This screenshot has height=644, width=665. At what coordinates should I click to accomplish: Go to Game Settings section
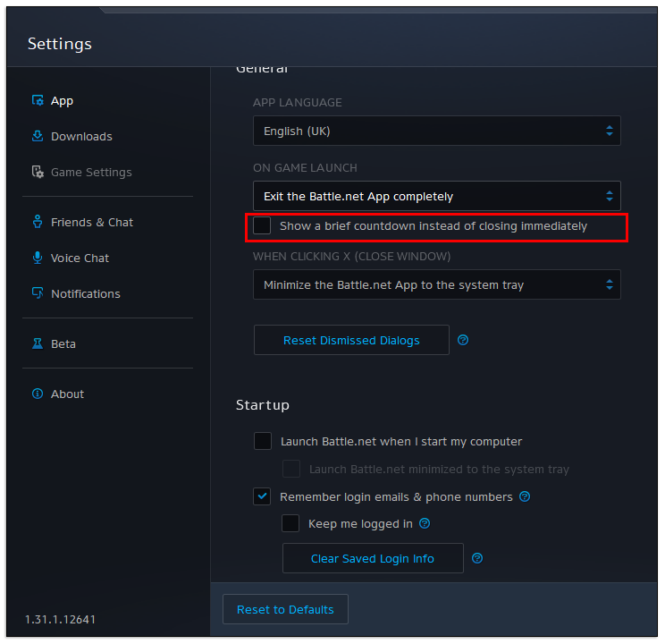pos(91,173)
